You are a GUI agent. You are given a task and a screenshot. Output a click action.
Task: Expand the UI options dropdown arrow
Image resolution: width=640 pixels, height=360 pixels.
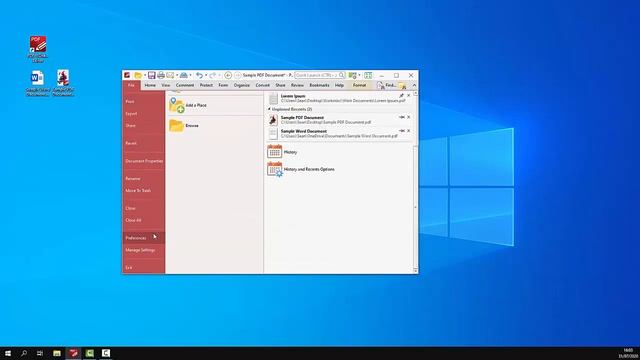(x=359, y=76)
